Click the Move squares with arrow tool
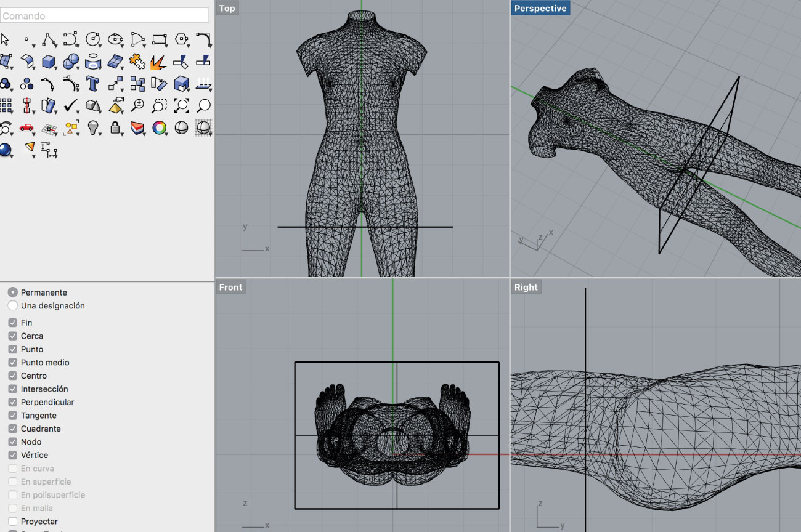This screenshot has width=801, height=532. (115, 83)
